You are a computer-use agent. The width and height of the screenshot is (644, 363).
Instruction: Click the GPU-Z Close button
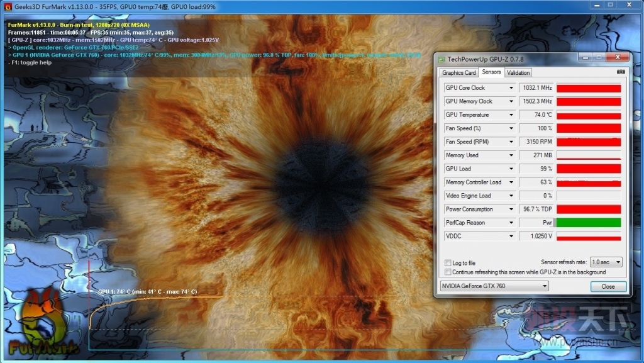608,287
